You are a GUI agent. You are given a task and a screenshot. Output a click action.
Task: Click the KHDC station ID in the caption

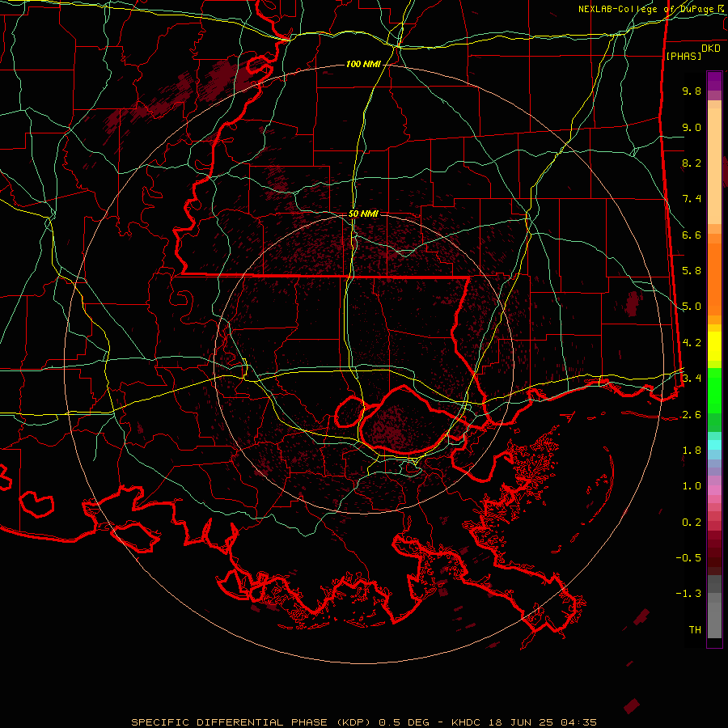pos(466,722)
